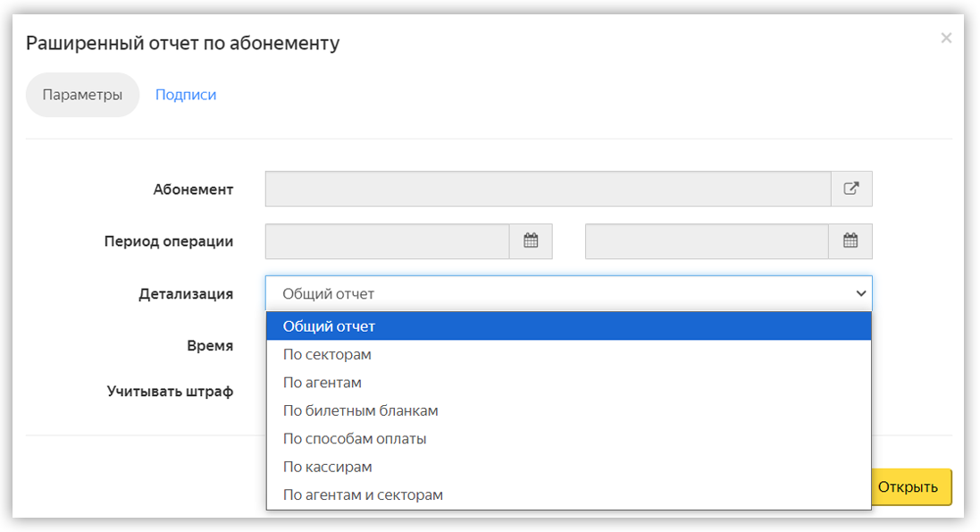Switch to the Параметры tab

point(82,95)
